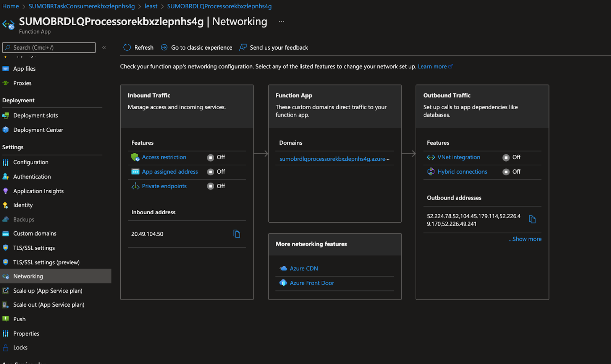
Task: Select Application Insights in the sidebar
Action: 38,191
